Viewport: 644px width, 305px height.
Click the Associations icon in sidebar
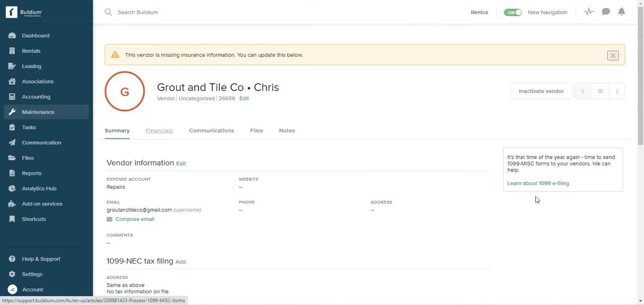pyautogui.click(x=12, y=82)
